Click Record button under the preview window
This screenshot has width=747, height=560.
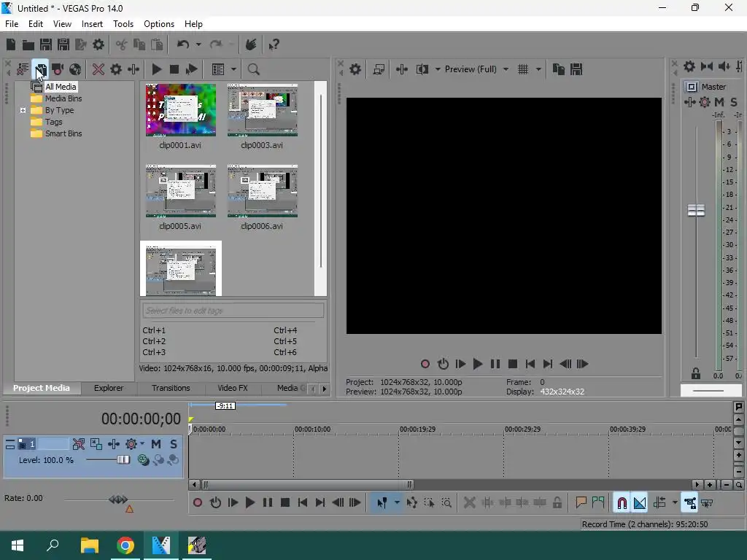point(425,365)
